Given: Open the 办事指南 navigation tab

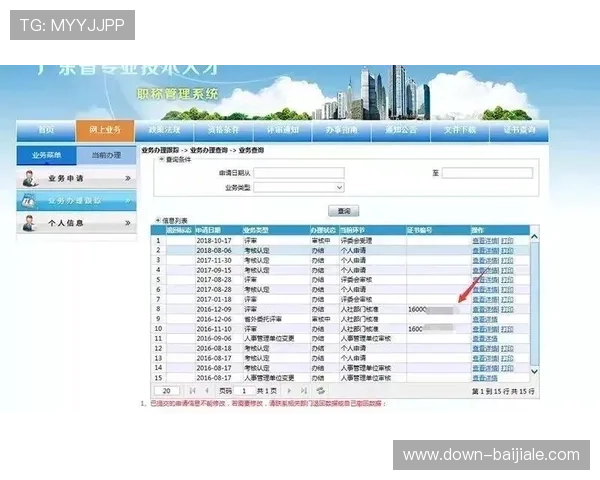Looking at the screenshot, I should tap(341, 130).
